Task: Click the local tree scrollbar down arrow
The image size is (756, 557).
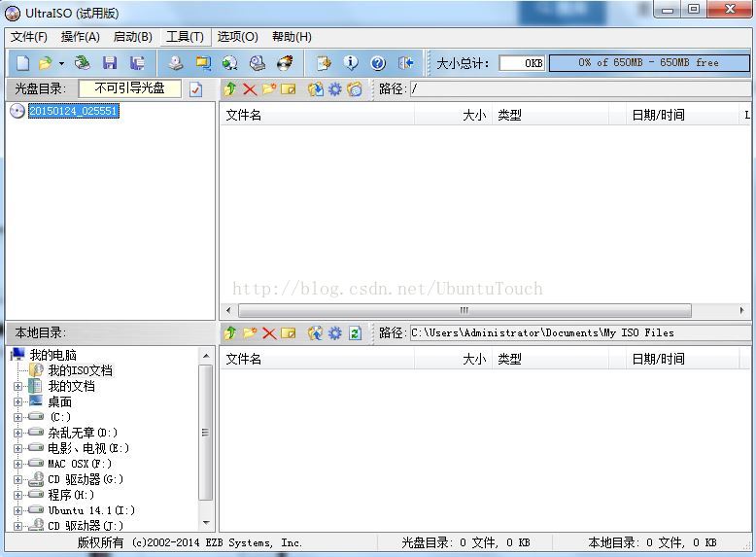Action: (x=206, y=523)
